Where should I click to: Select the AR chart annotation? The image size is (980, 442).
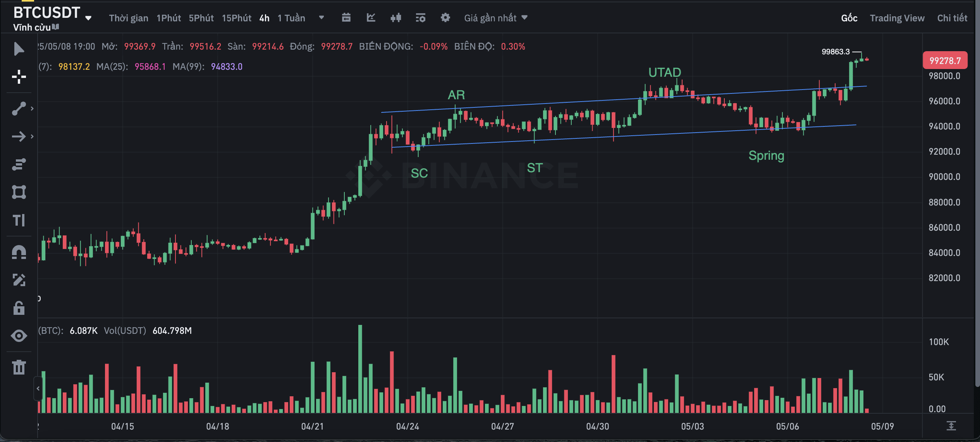click(x=456, y=95)
